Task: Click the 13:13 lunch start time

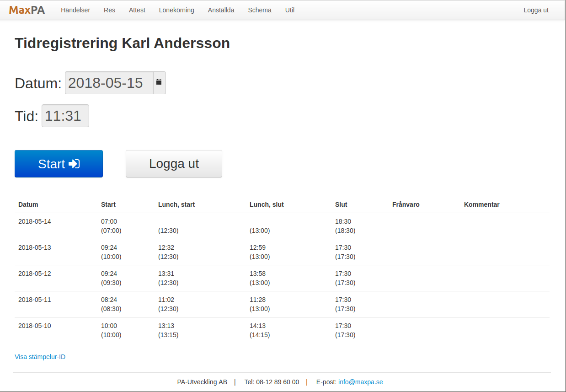Action: pos(166,326)
